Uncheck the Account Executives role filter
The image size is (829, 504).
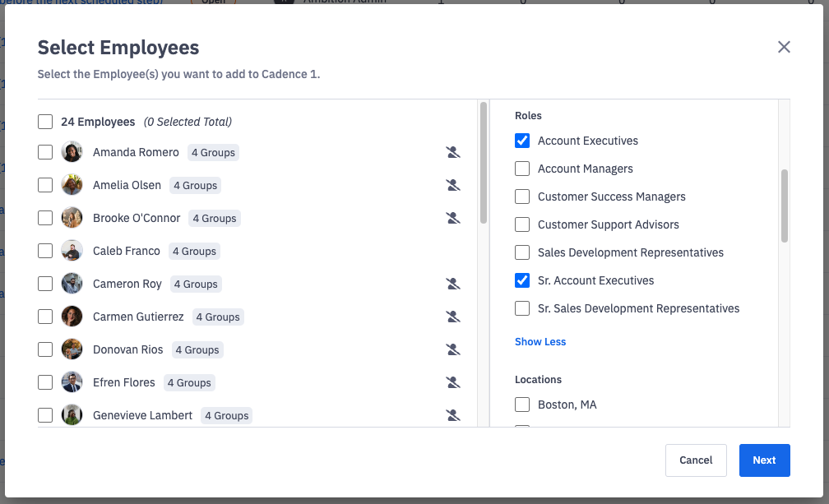click(x=522, y=141)
